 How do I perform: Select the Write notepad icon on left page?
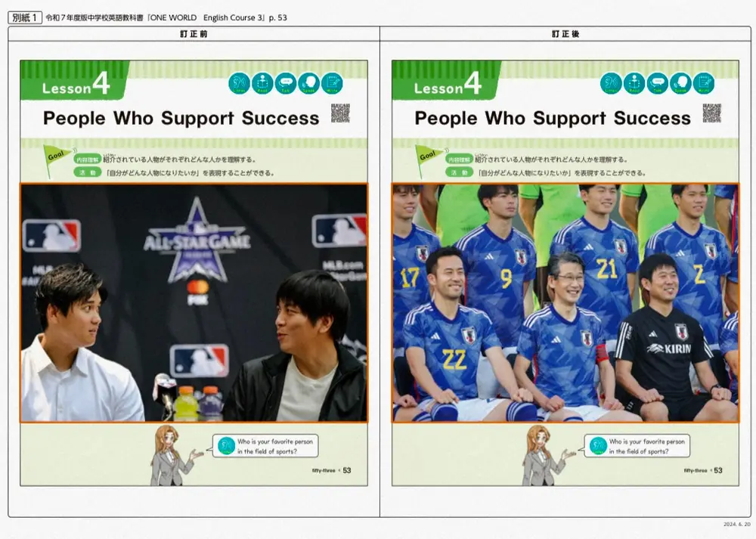coord(332,83)
